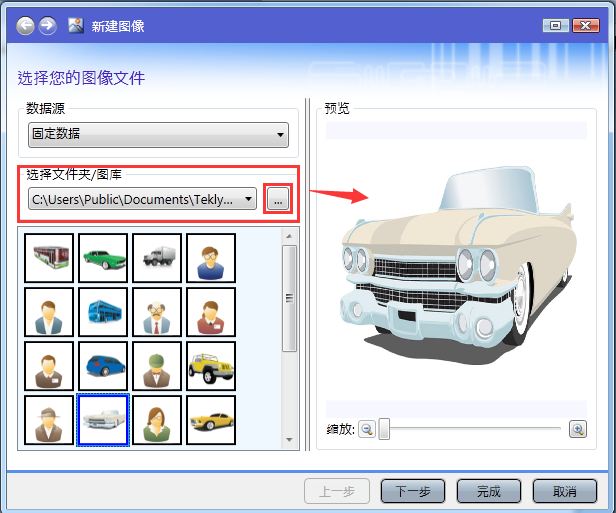Select the yellow jeep thumbnail
Image resolution: width=616 pixels, height=513 pixels.
click(x=211, y=366)
